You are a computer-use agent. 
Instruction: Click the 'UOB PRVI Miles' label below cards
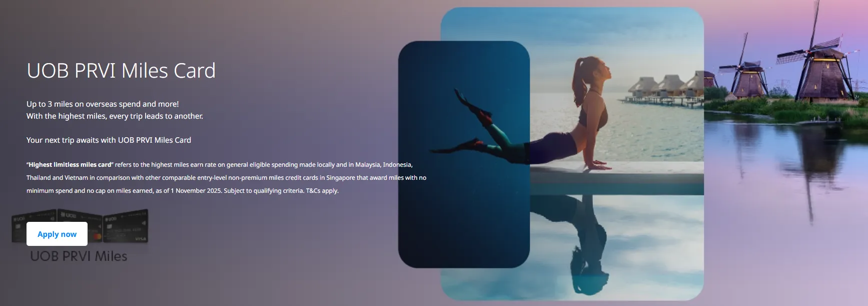click(x=79, y=256)
